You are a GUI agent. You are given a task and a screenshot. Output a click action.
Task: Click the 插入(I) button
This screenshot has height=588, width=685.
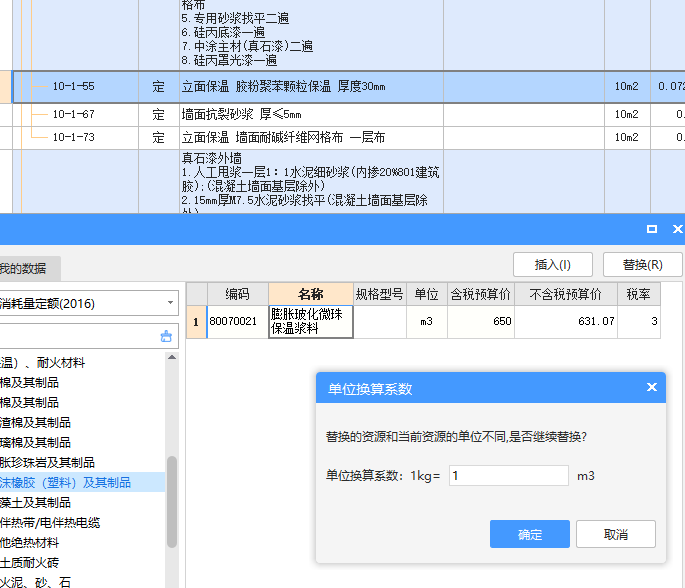coord(553,264)
